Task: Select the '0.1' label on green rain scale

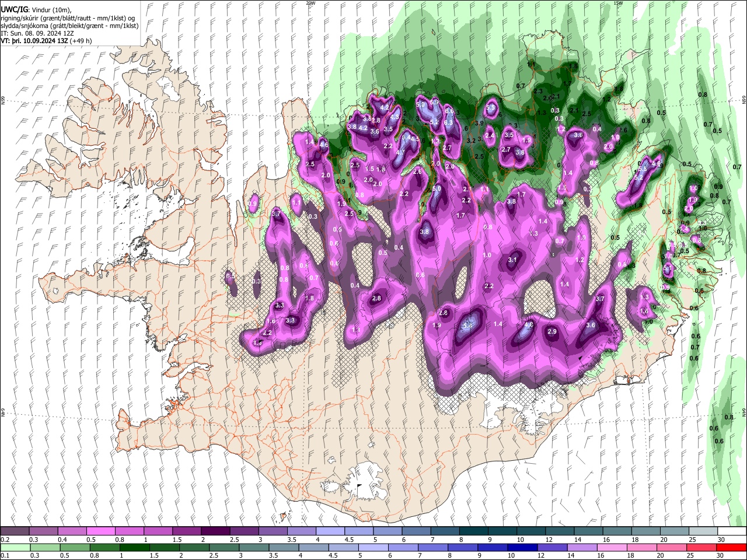Action: click(x=4, y=556)
